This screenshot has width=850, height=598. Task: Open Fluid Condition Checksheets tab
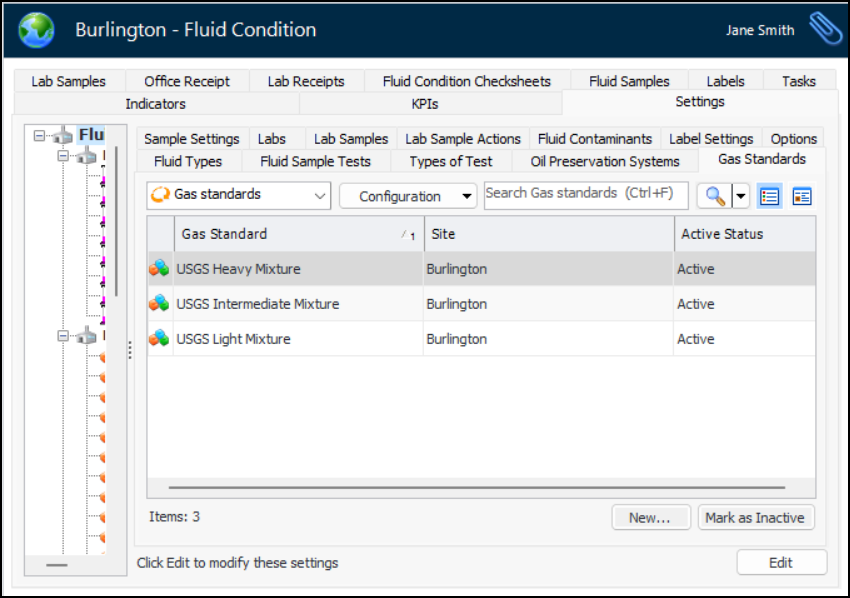[467, 81]
